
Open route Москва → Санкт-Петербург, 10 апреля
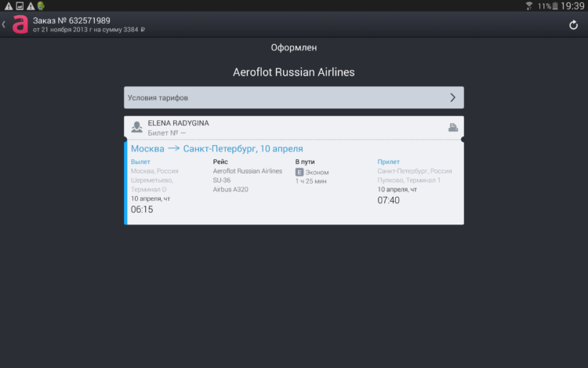216,148
